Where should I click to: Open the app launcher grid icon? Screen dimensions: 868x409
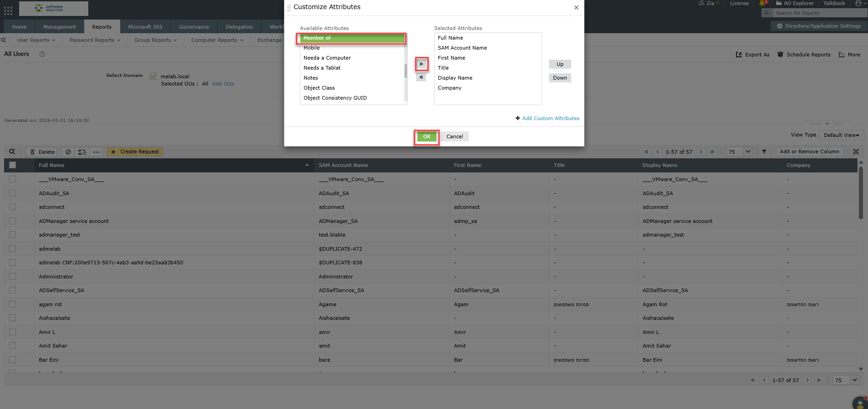(x=8, y=10)
